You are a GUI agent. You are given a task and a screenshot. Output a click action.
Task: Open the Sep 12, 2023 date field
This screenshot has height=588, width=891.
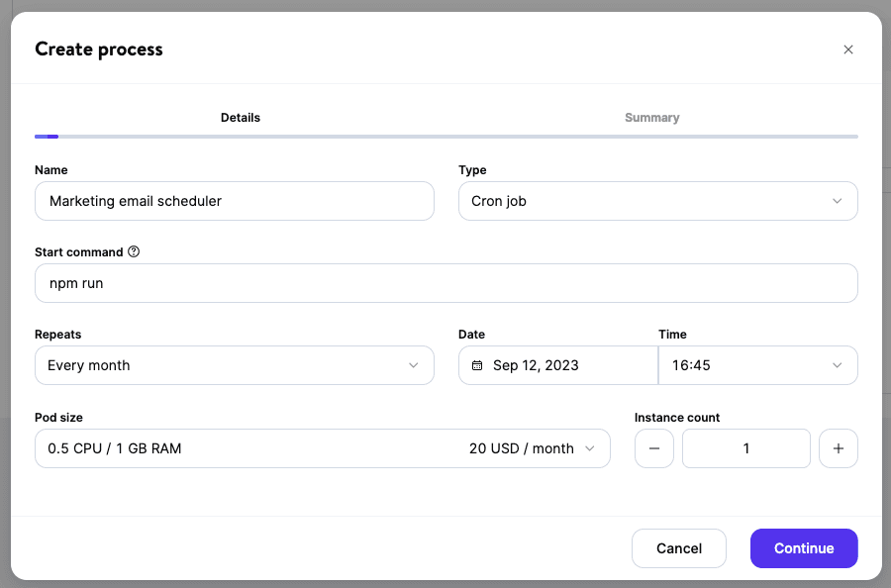[557, 365]
